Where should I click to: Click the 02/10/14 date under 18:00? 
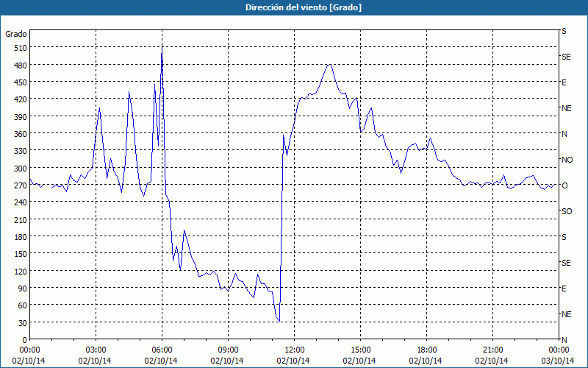[x=426, y=361]
